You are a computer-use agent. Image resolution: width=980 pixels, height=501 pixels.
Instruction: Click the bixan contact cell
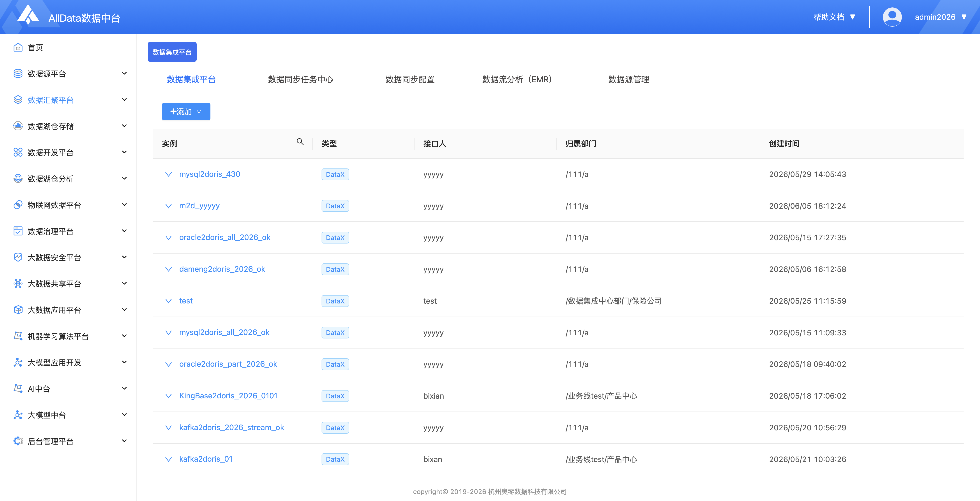click(432, 459)
